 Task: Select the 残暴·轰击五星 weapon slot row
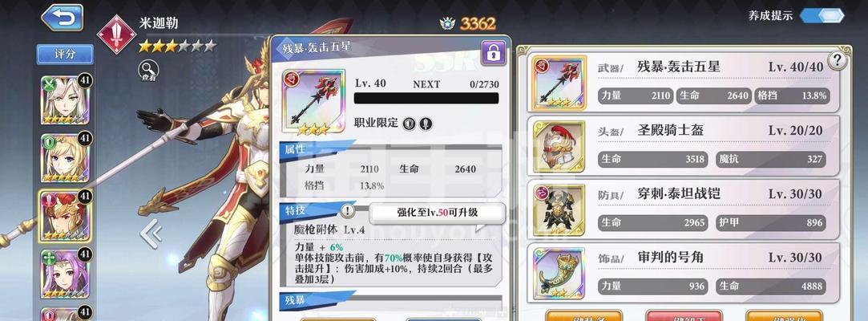pos(683,82)
